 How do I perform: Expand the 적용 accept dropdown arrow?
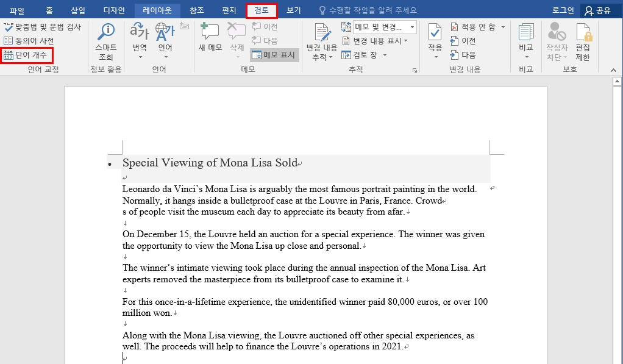(435, 57)
